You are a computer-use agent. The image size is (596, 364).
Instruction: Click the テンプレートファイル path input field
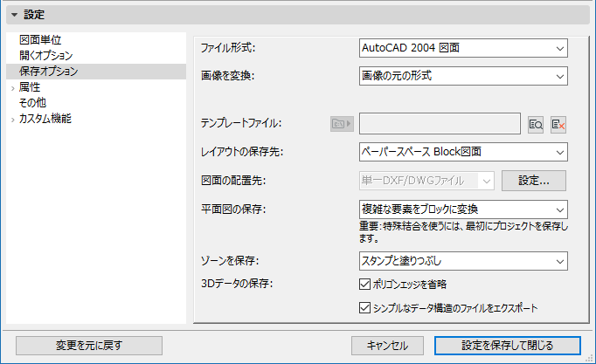pos(440,124)
